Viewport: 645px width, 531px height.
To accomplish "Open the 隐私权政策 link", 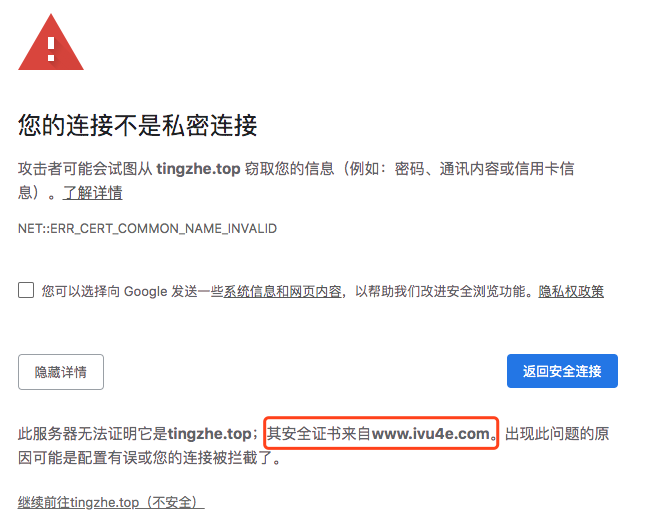I will tap(571, 291).
